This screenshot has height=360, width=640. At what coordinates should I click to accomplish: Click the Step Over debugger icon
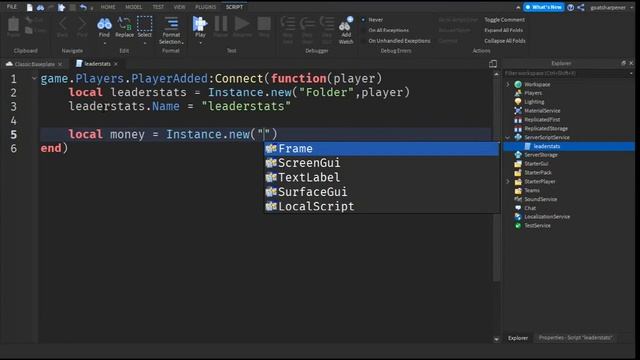[307, 24]
